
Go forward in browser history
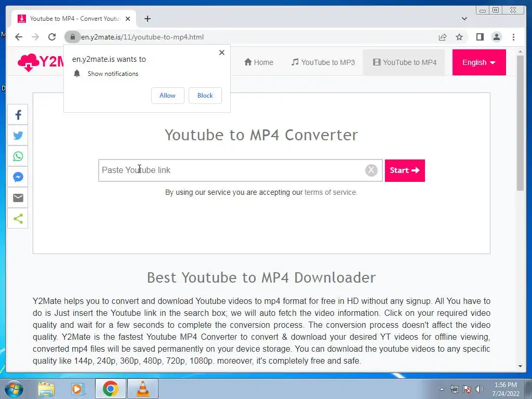tap(35, 37)
